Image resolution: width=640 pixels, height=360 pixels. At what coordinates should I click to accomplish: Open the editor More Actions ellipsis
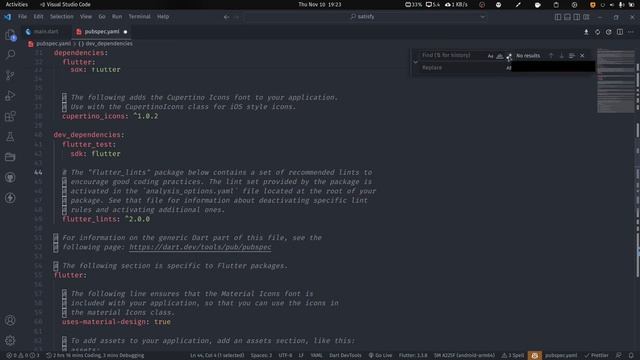pyautogui.click(x=631, y=32)
